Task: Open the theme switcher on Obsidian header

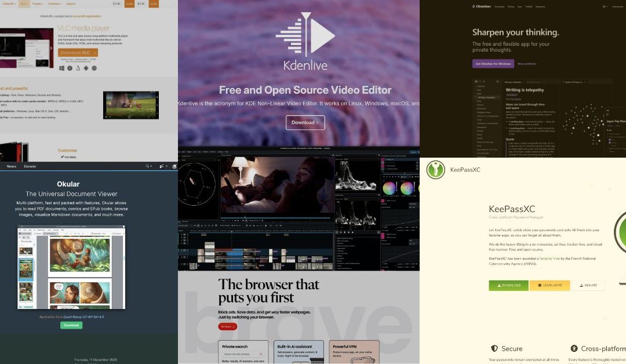Action: pyautogui.click(x=605, y=6)
